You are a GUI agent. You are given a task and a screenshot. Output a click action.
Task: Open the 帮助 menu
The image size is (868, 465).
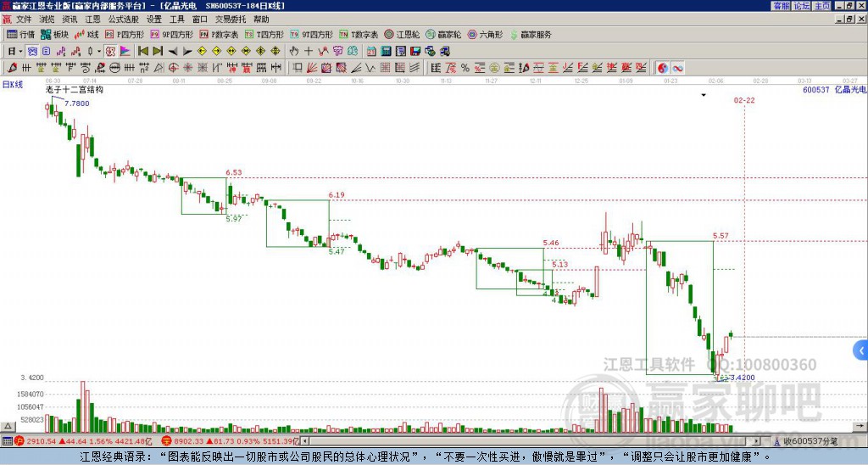point(261,20)
